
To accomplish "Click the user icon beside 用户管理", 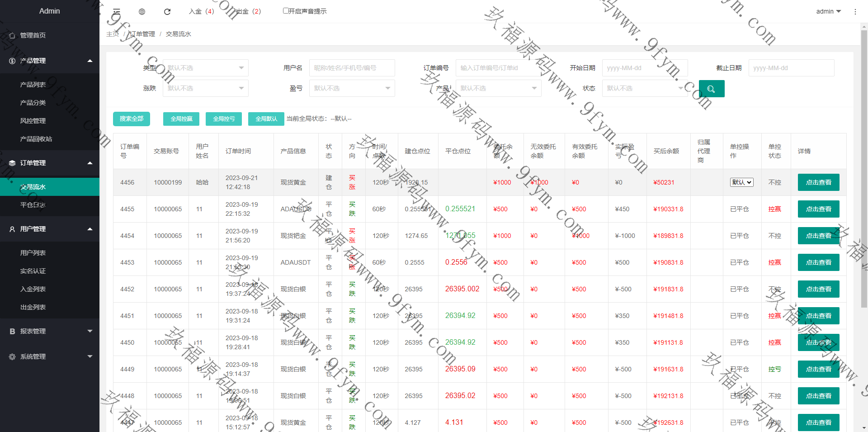I will pyautogui.click(x=12, y=229).
